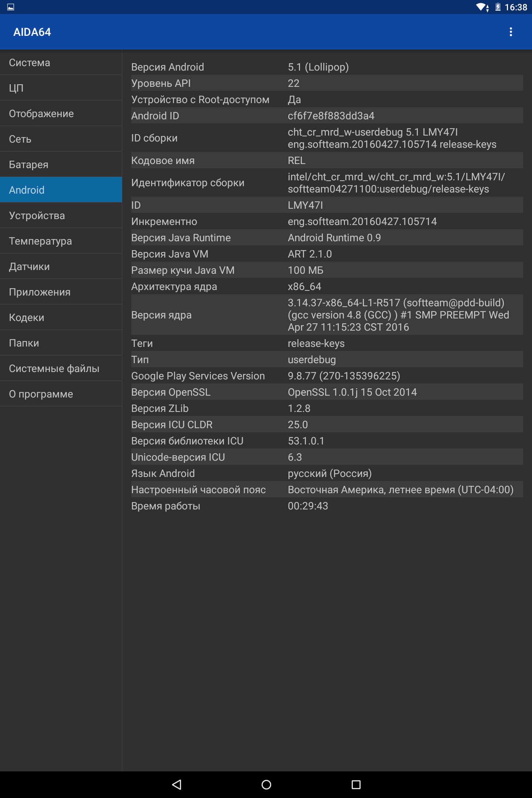The width and height of the screenshot is (532, 798).
Task: Select the ART 2.1.0 value
Action: 310,254
